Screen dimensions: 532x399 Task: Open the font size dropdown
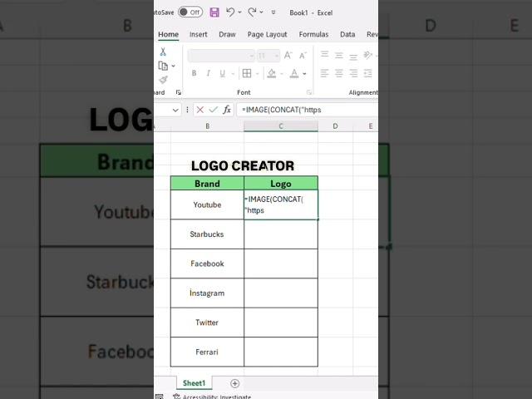point(277,56)
